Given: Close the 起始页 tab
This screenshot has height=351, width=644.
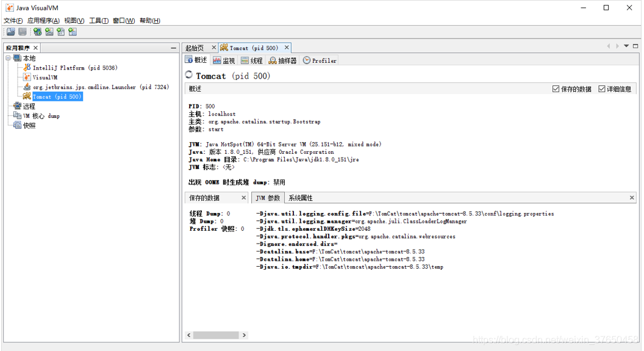Looking at the screenshot, I should (x=213, y=48).
